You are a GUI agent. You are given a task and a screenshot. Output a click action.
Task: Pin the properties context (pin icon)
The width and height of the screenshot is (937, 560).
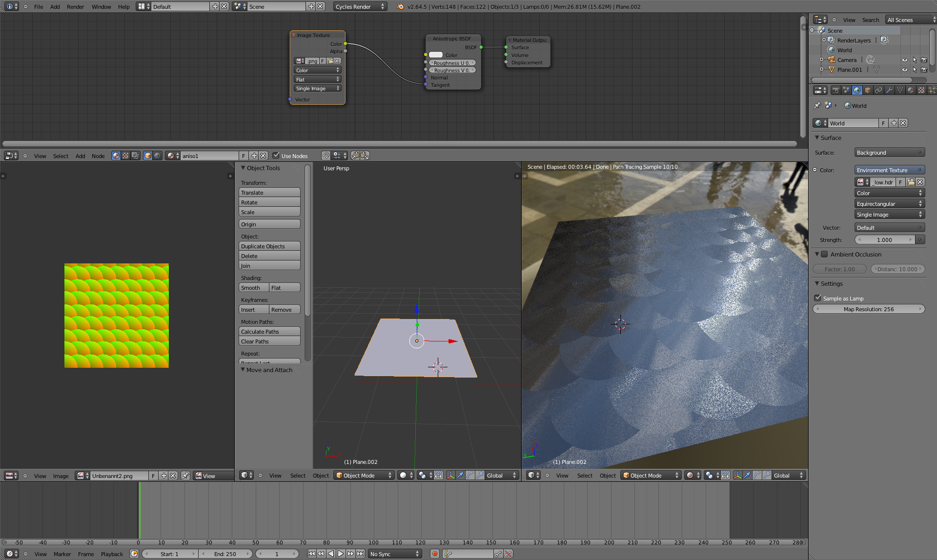[817, 105]
